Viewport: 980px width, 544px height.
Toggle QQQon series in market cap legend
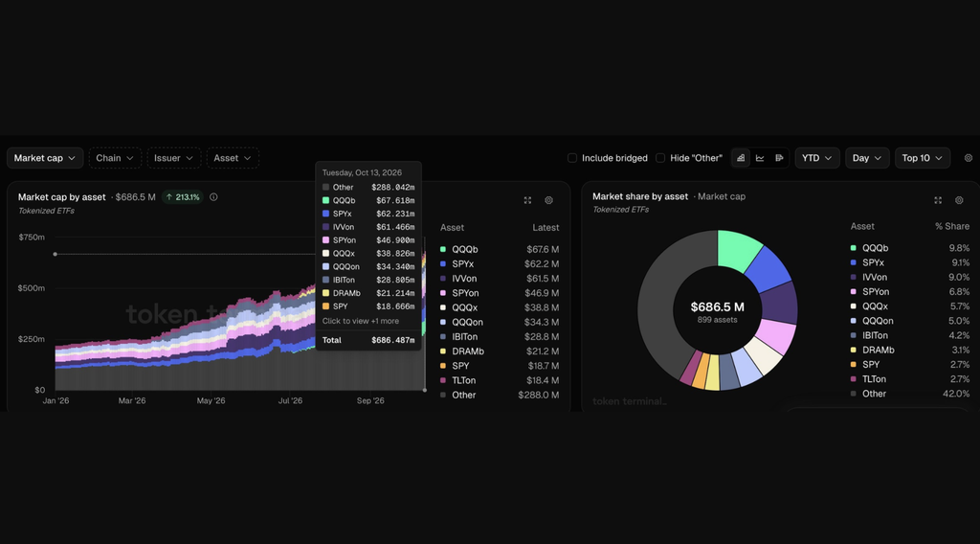499,322
